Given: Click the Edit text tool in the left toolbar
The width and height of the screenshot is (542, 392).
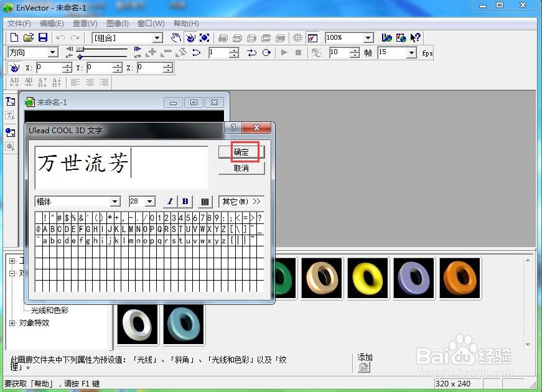Looking at the screenshot, I should 11,116.
